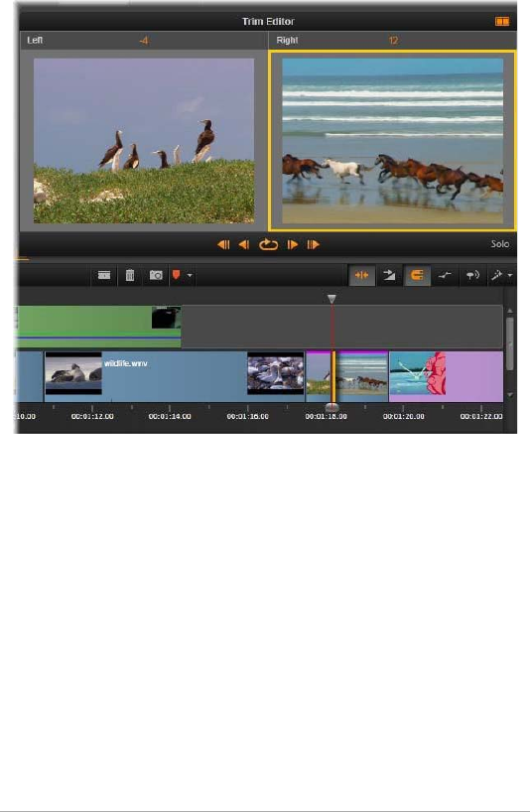Click the timeline scroll up arrow
This screenshot has height=812, width=530.
(510, 311)
